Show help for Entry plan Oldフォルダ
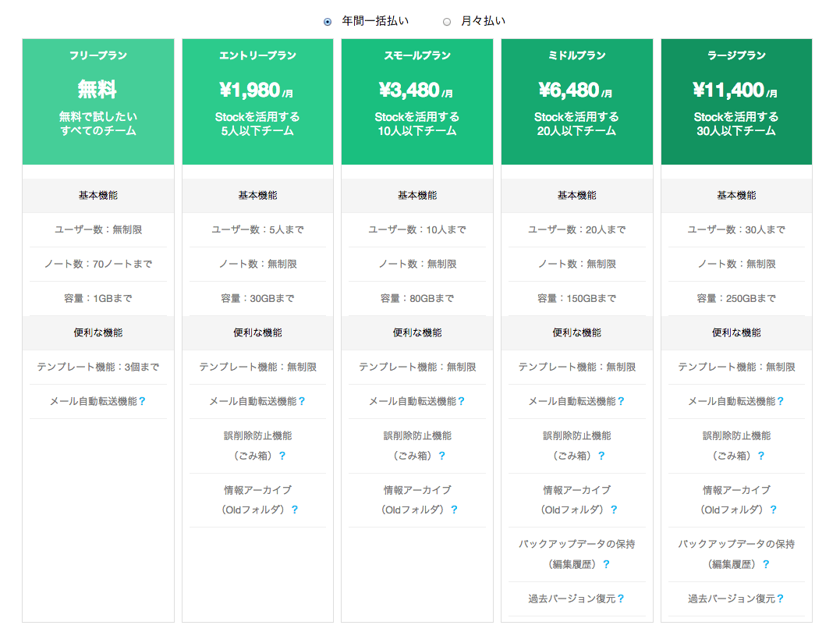The image size is (840, 643). pyautogui.click(x=295, y=510)
